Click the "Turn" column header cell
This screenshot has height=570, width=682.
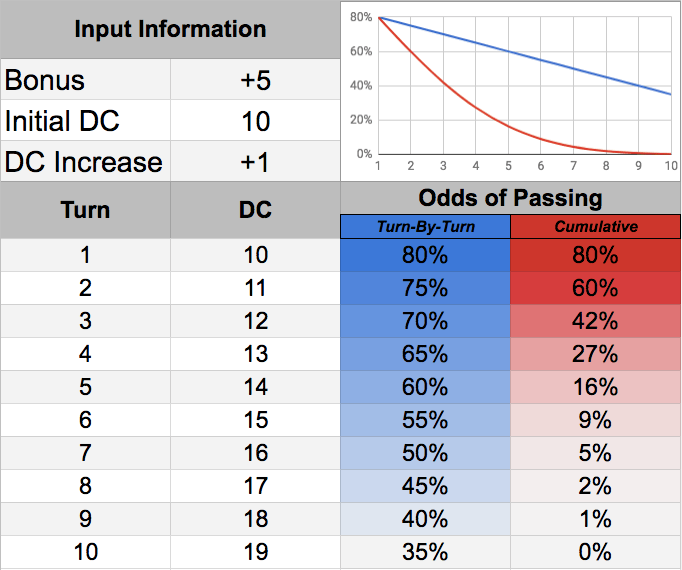85,211
